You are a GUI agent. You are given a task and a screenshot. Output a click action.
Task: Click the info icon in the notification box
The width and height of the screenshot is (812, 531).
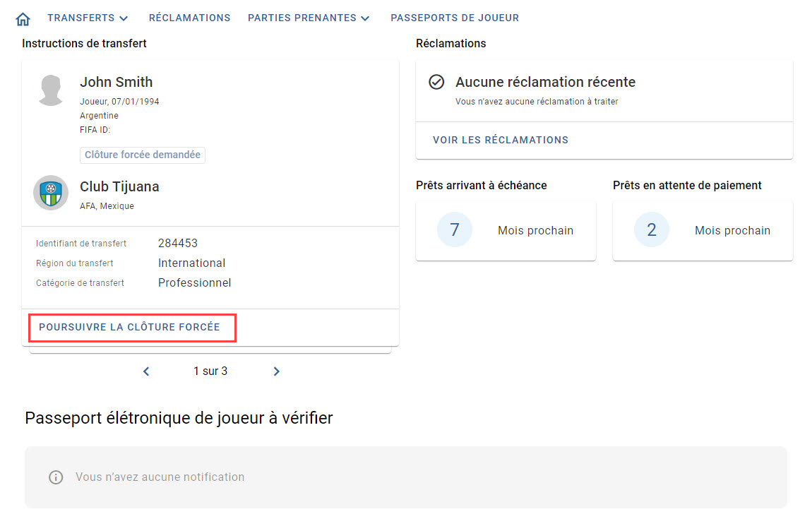[x=56, y=477]
